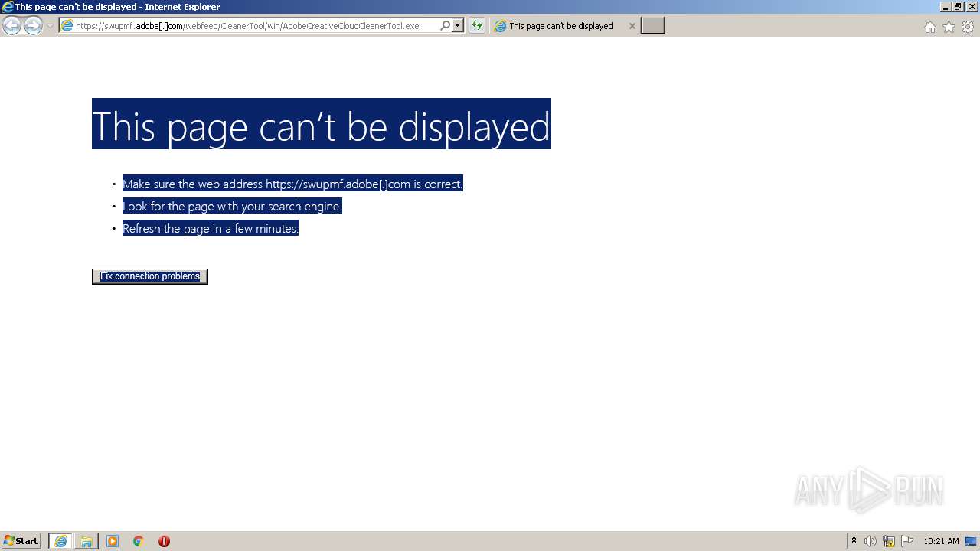Go forward using the Forward arrow button

click(33, 26)
